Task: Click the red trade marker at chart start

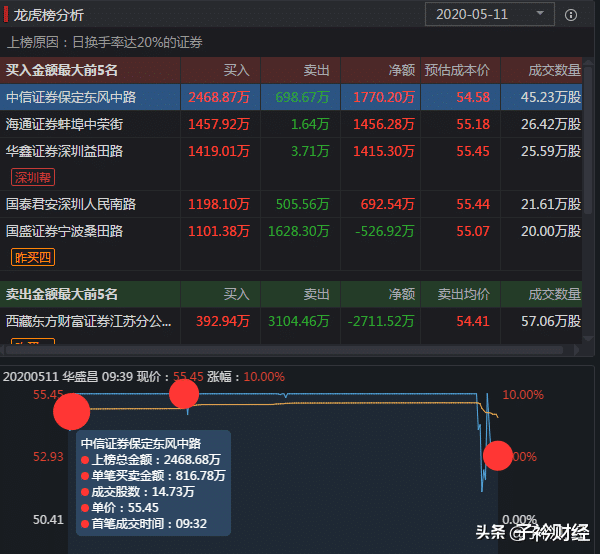Action: [72, 412]
